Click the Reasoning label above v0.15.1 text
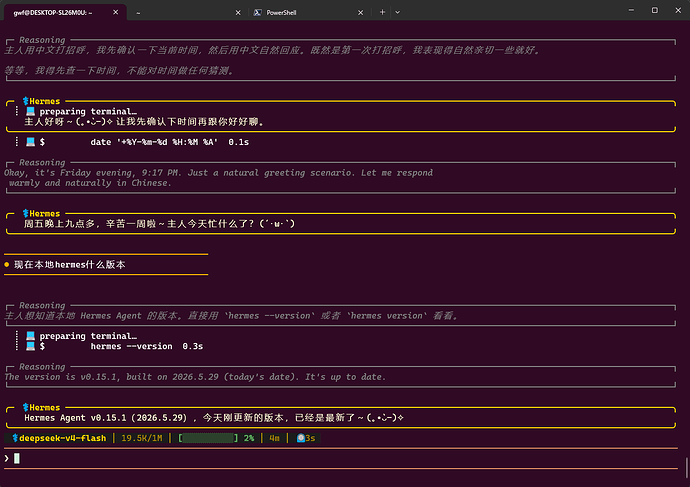This screenshot has height=487, width=690. [42, 366]
